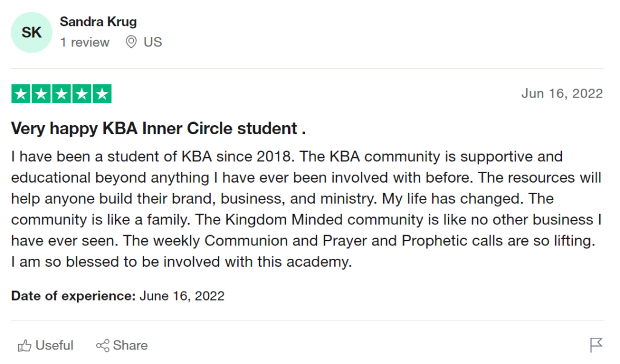Click the share network icon
Viewport: 620px width, 364px height.
point(103,346)
